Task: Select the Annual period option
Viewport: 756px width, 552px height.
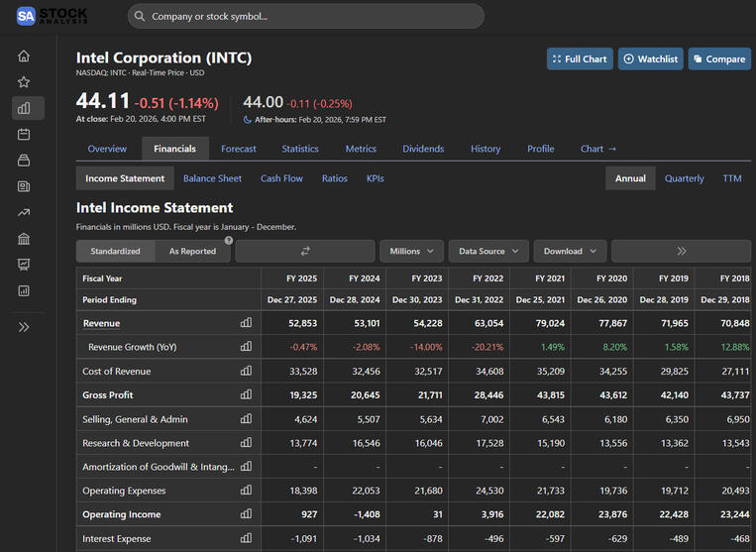Action: 630,178
